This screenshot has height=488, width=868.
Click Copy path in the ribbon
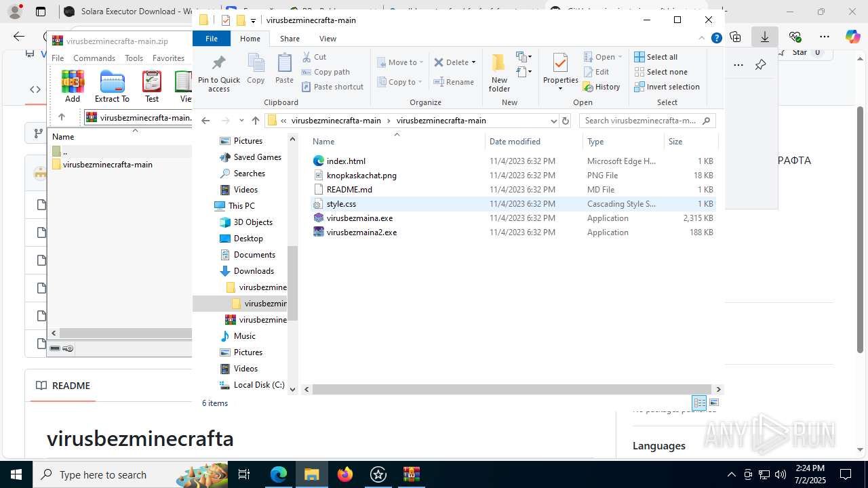[325, 72]
